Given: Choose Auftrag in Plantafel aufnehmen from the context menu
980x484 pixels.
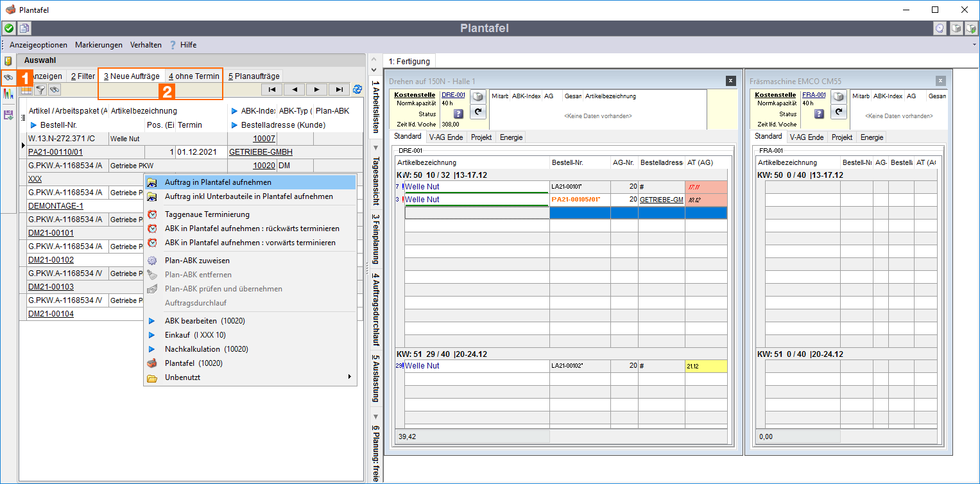Looking at the screenshot, I should pos(250,182).
